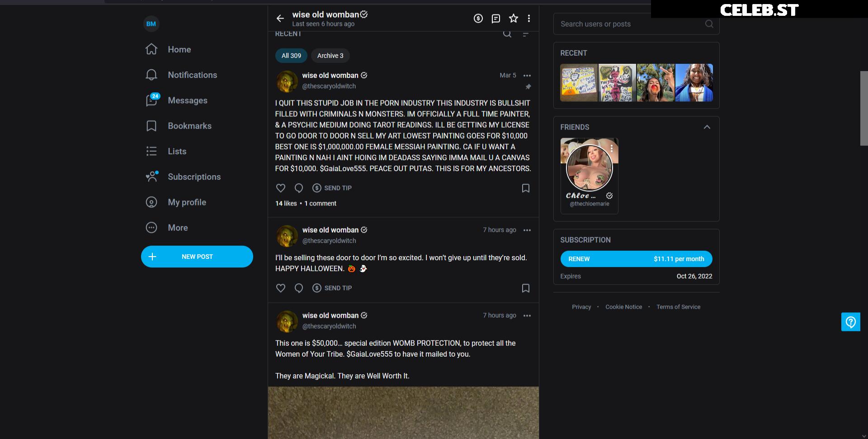View the 14 likes list
868x439 pixels.
coord(286,204)
